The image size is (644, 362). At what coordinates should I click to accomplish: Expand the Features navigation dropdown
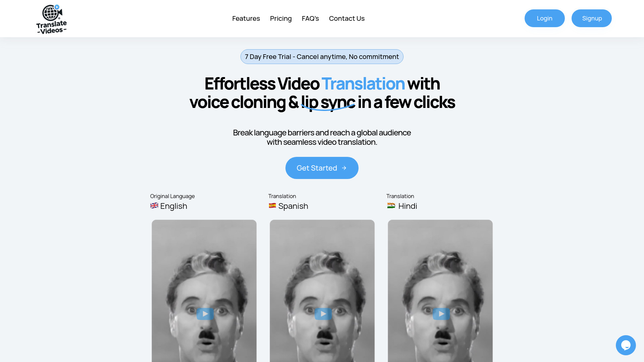(x=246, y=18)
